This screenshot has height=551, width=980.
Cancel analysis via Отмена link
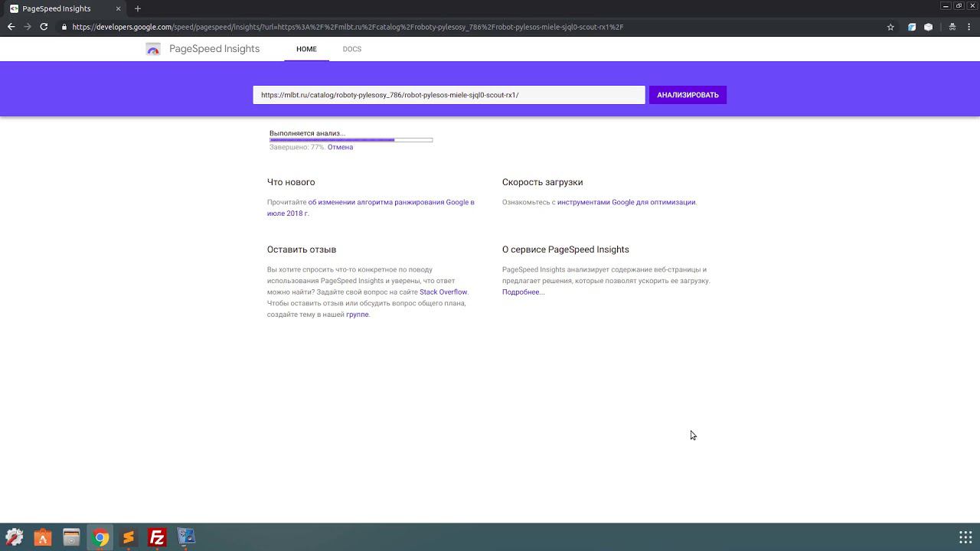[x=340, y=147]
